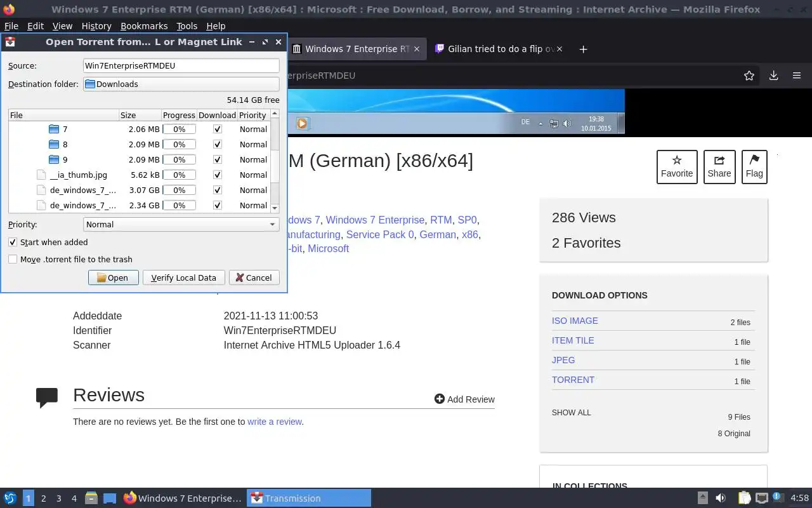Select the __ia_thumb.jpg file
This screenshot has height=508, width=812.
78,175
